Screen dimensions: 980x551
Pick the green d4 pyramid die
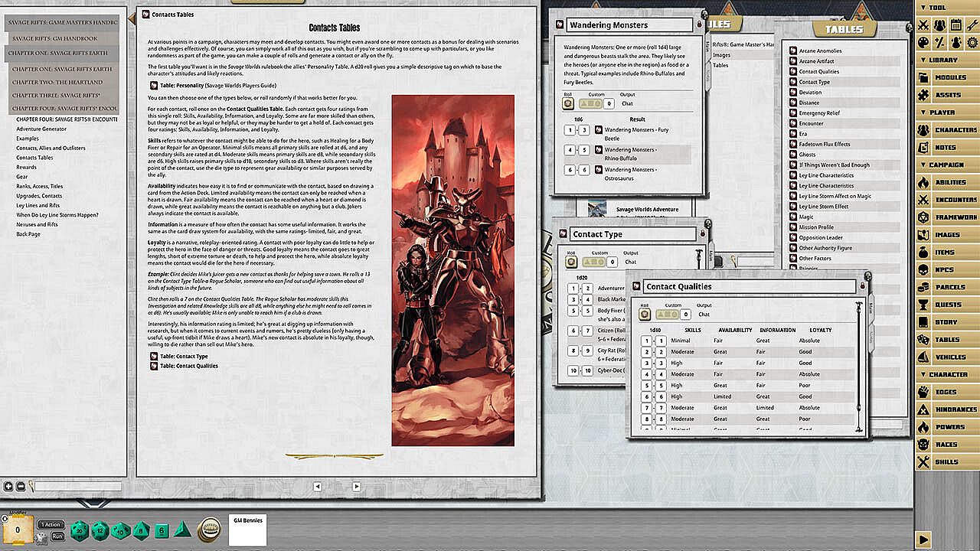coord(182,529)
